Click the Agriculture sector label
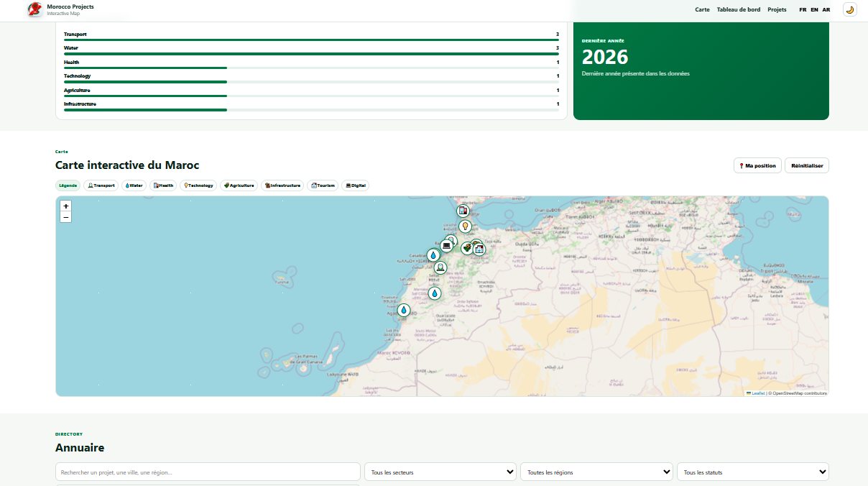868x486 pixels. [77, 91]
